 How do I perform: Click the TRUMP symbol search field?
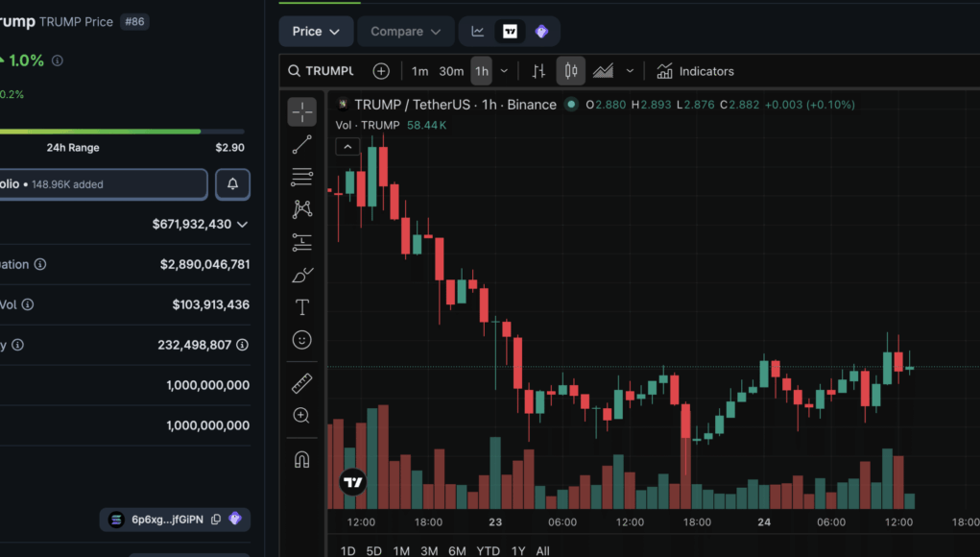point(328,71)
